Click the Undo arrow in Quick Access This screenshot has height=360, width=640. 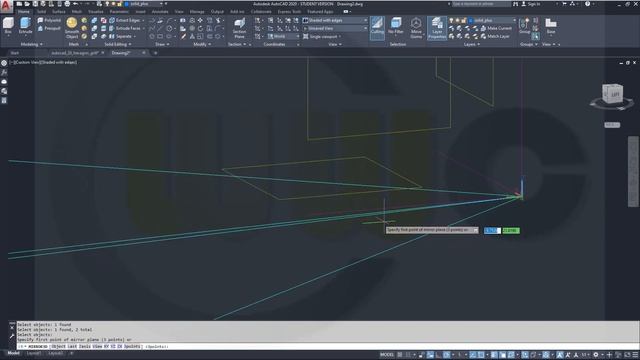(76, 4)
